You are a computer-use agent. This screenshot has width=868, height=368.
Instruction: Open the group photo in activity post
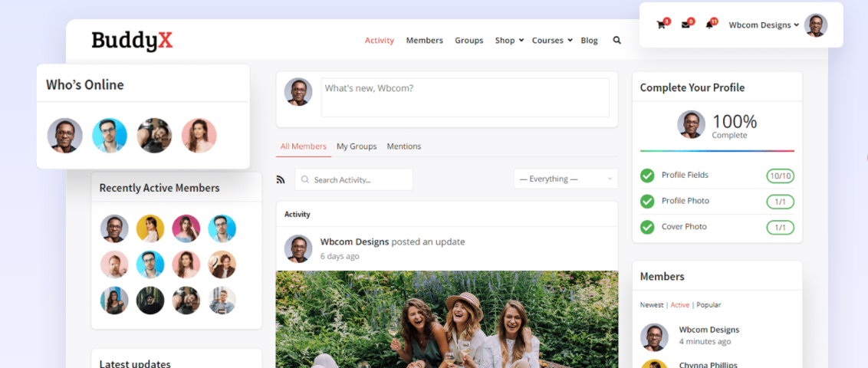(x=447, y=319)
